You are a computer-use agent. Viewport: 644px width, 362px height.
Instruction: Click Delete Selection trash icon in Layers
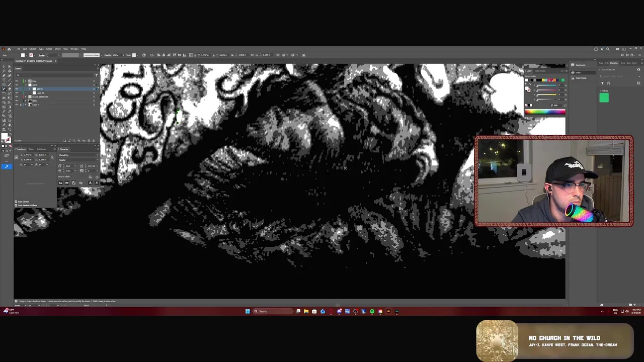(x=94, y=140)
